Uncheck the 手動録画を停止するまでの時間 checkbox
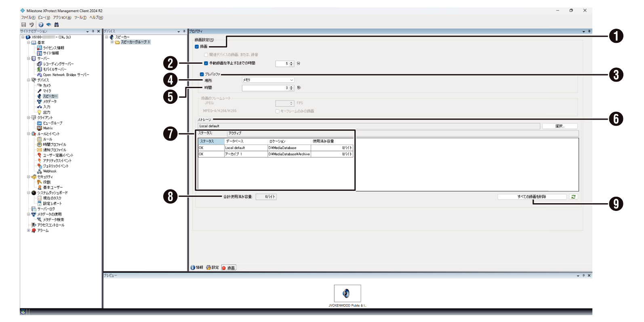This screenshot has width=644, height=322. 206,63
